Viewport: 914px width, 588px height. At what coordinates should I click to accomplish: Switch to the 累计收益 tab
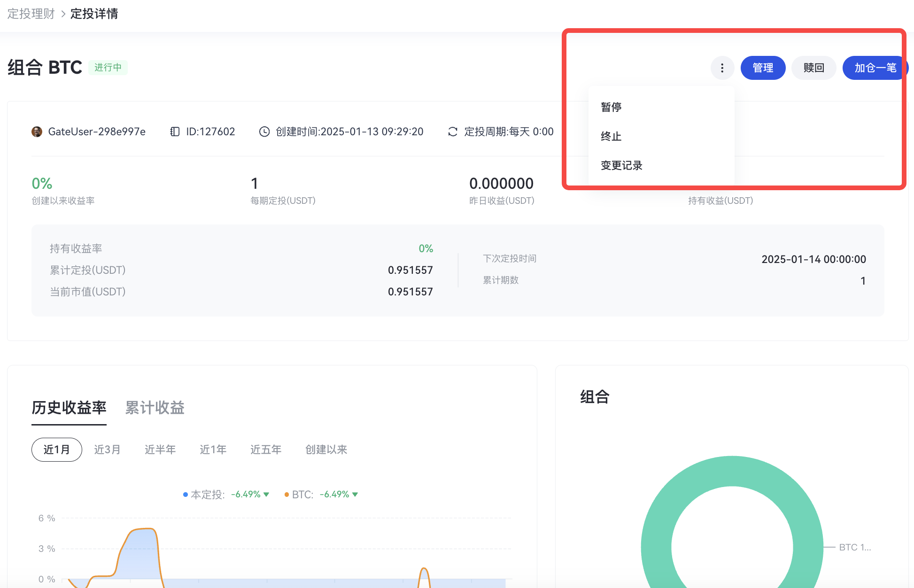coord(155,408)
